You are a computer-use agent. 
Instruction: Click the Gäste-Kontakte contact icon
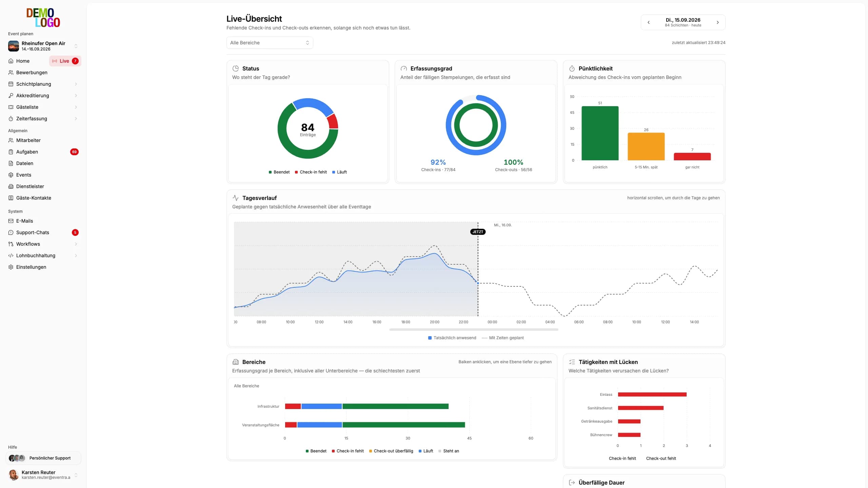pyautogui.click(x=11, y=198)
